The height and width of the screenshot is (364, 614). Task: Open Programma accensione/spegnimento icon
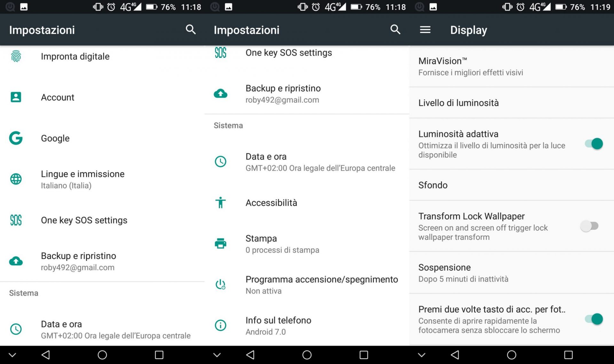(x=220, y=284)
